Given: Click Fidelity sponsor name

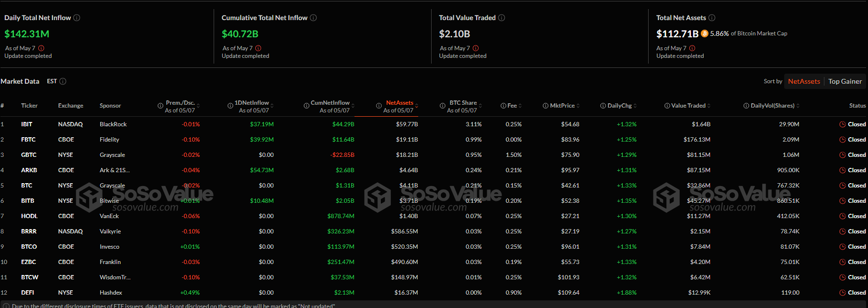Looking at the screenshot, I should [109, 140].
